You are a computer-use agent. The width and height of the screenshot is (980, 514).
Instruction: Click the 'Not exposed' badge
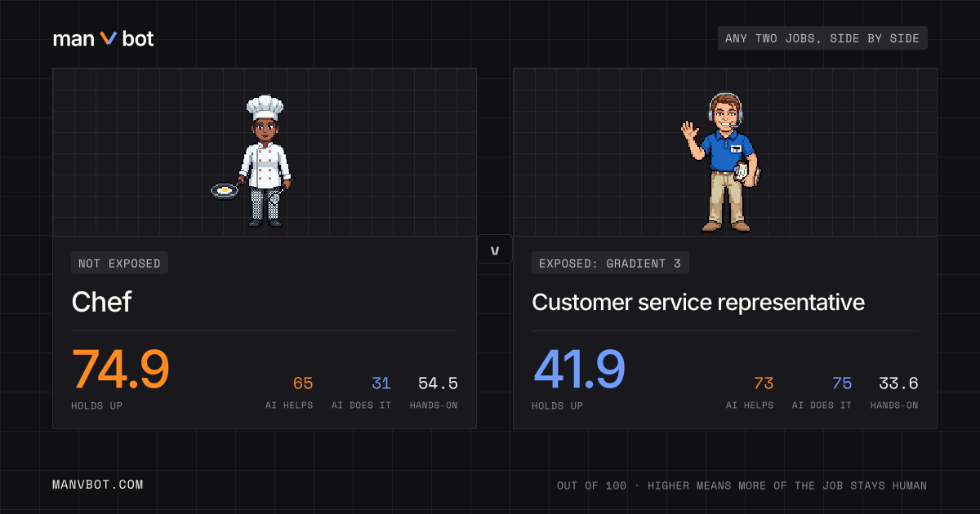click(119, 263)
